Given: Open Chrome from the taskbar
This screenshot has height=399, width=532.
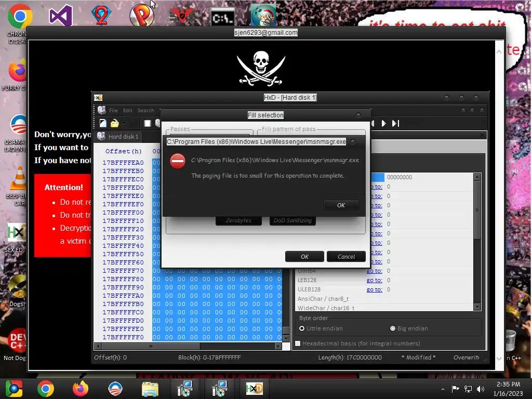Looking at the screenshot, I should (46, 389).
